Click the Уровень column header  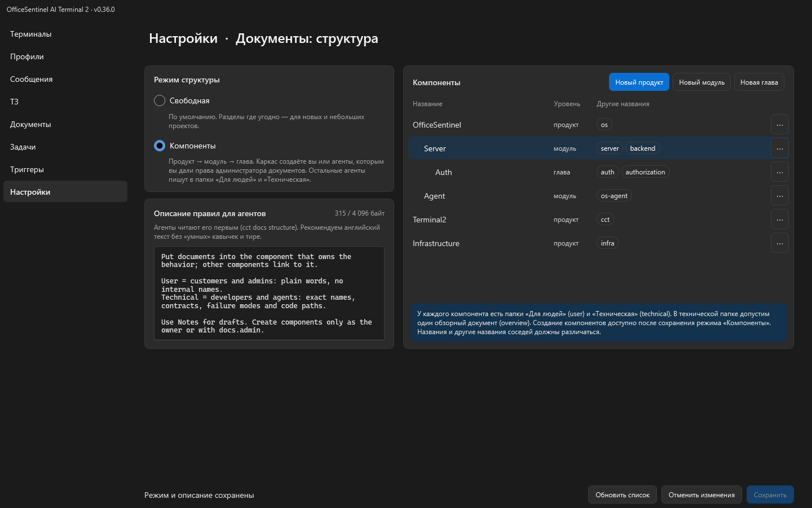pos(567,104)
